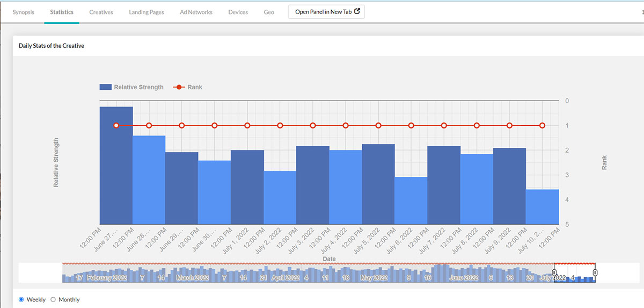Open the Creatives tab
This screenshot has width=644, height=308.
click(101, 12)
